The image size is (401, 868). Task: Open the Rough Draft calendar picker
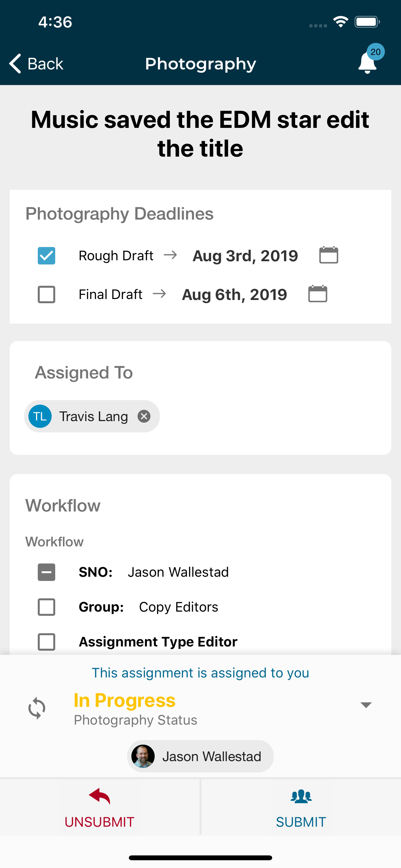click(329, 255)
